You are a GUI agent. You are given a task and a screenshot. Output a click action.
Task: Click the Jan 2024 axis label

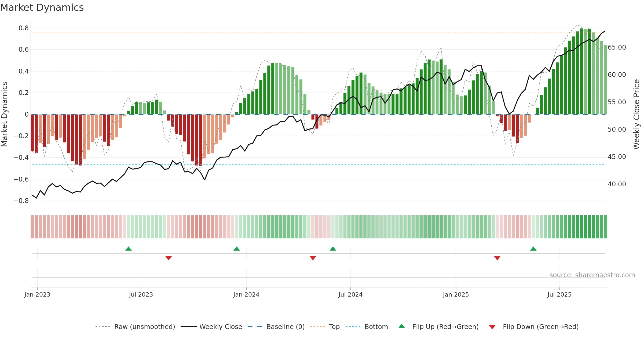(246, 294)
